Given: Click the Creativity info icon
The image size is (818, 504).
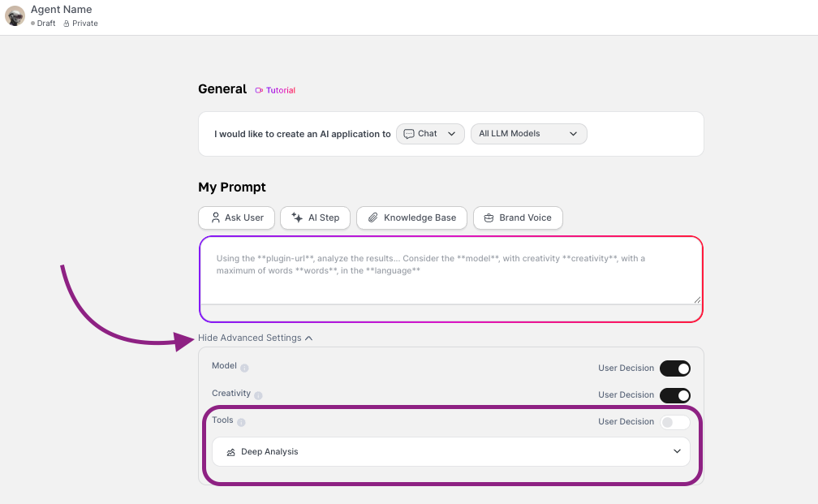Looking at the screenshot, I should point(258,396).
